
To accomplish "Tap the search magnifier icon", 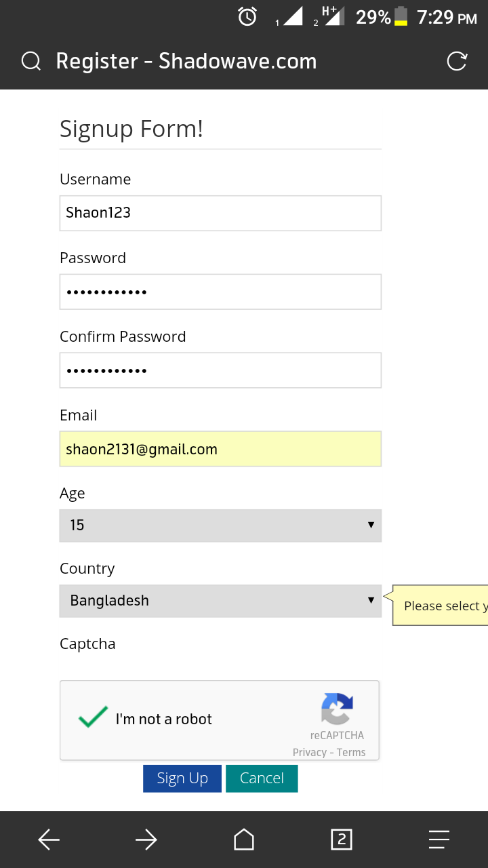I will (31, 62).
